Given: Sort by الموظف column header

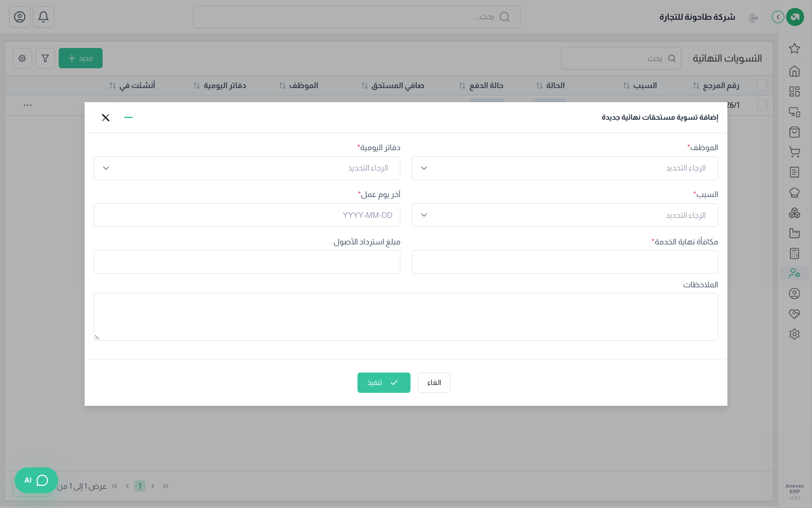Looking at the screenshot, I should click(x=299, y=85).
